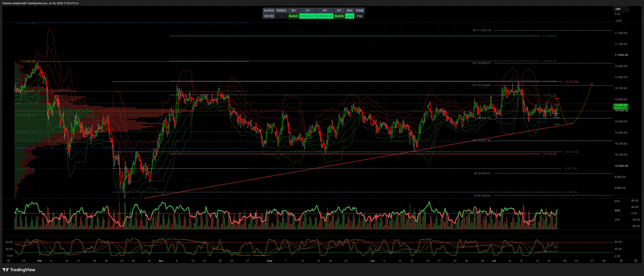Click the Trade Flat cell

click(360, 16)
